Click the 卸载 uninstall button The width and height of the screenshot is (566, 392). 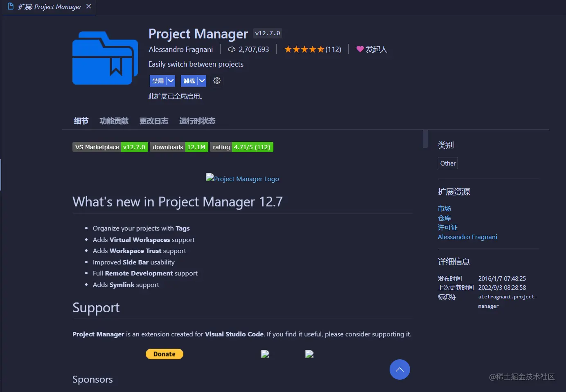pyautogui.click(x=189, y=81)
